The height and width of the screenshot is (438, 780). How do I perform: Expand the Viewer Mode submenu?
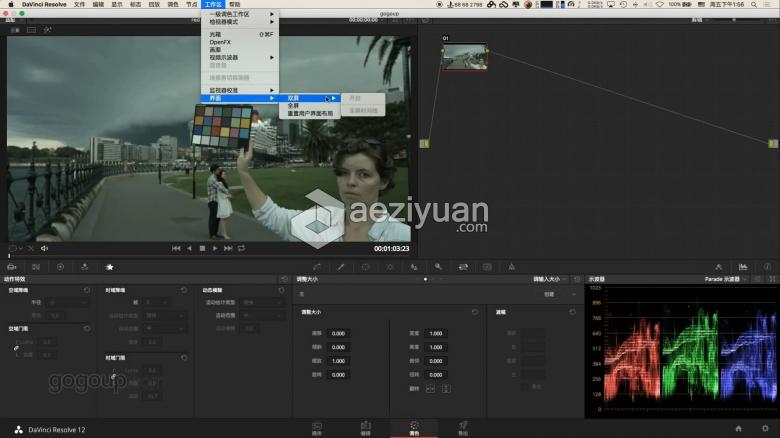[242, 21]
